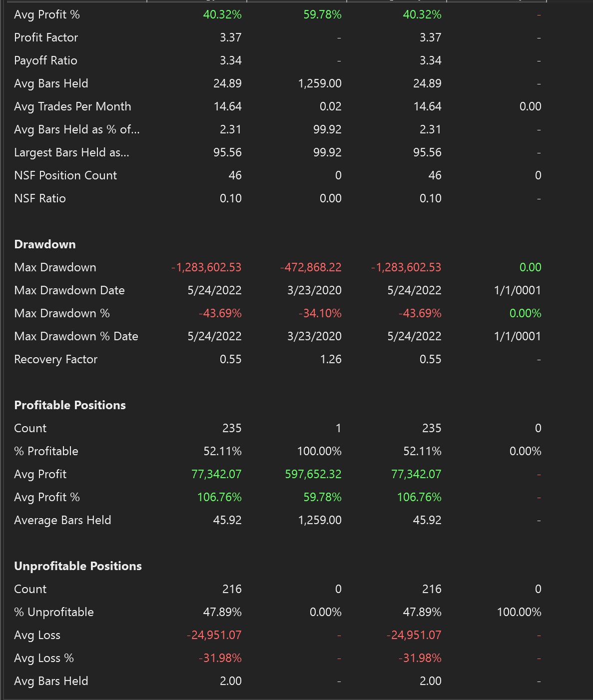The image size is (593, 700).
Task: Click the 597,652.32 average profit value
Action: pos(313,474)
